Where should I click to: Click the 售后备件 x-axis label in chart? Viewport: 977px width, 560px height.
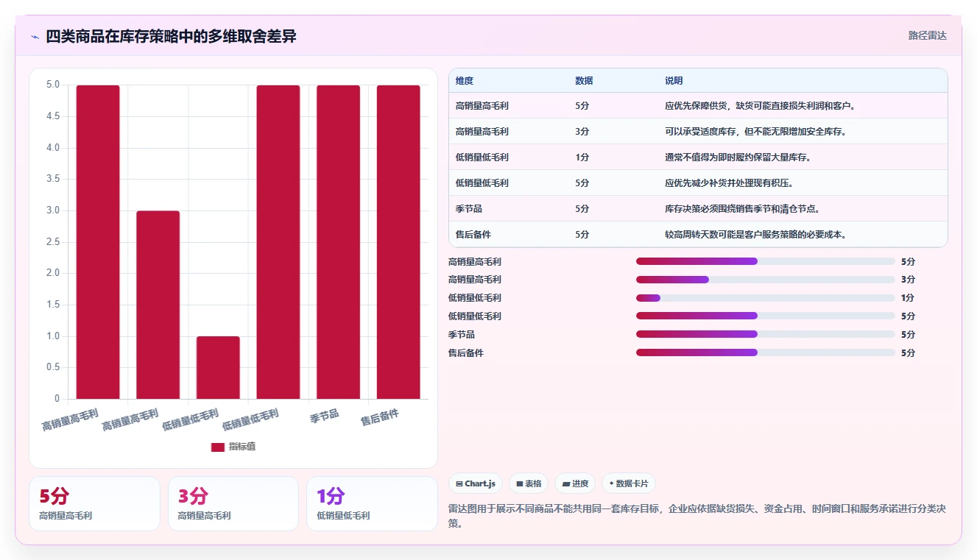coord(380,419)
